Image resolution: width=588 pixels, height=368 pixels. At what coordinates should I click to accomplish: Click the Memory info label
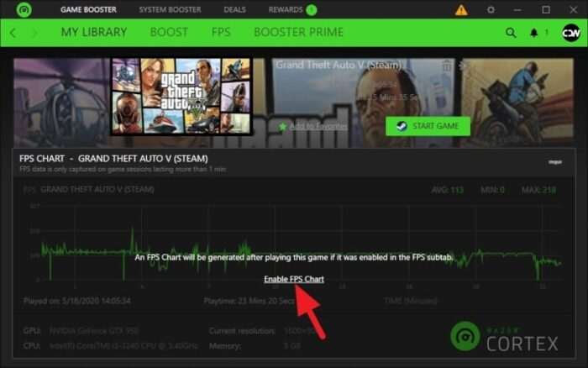(225, 346)
